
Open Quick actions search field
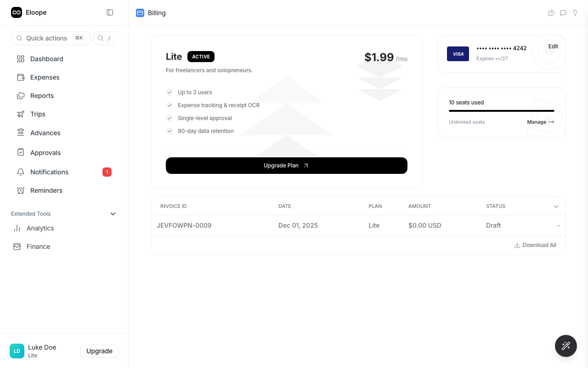point(51,38)
